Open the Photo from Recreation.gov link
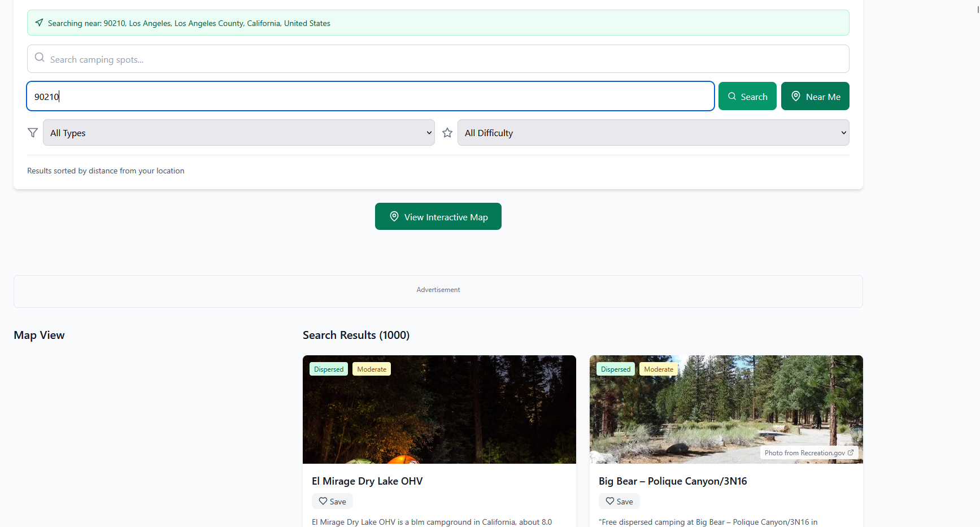The width and height of the screenshot is (980, 527). 809,452
